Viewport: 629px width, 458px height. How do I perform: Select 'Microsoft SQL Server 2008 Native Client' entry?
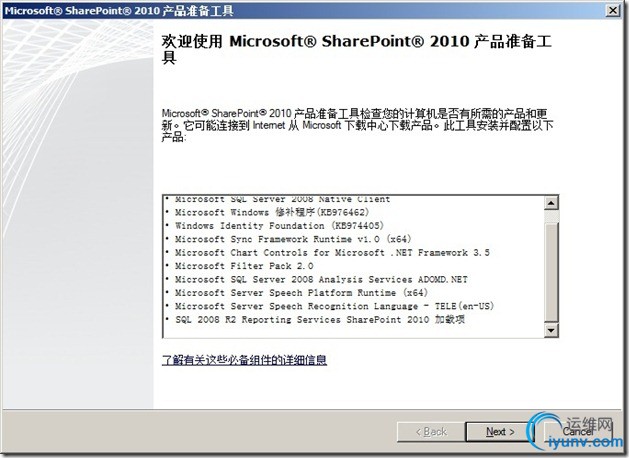pyautogui.click(x=282, y=199)
